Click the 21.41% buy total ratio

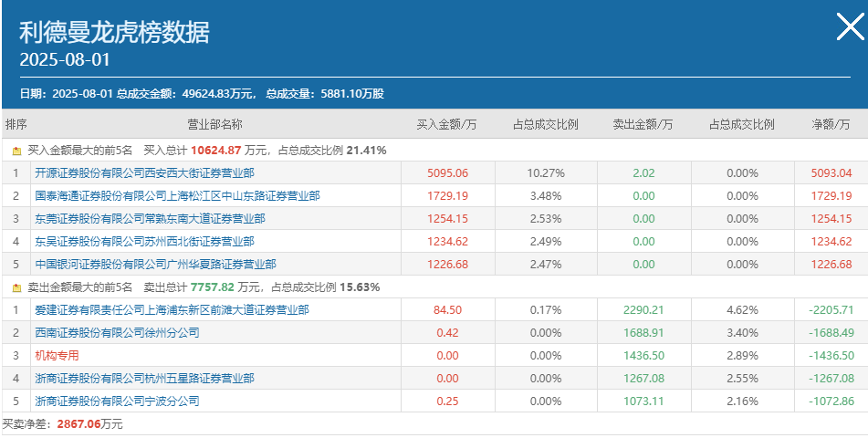click(367, 150)
